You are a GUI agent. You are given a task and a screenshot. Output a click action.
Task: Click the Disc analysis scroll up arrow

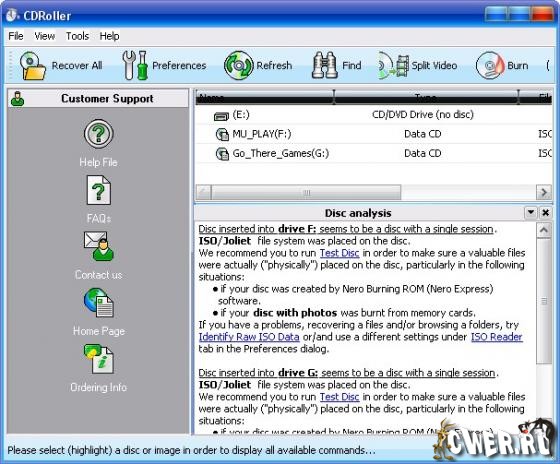point(544,230)
